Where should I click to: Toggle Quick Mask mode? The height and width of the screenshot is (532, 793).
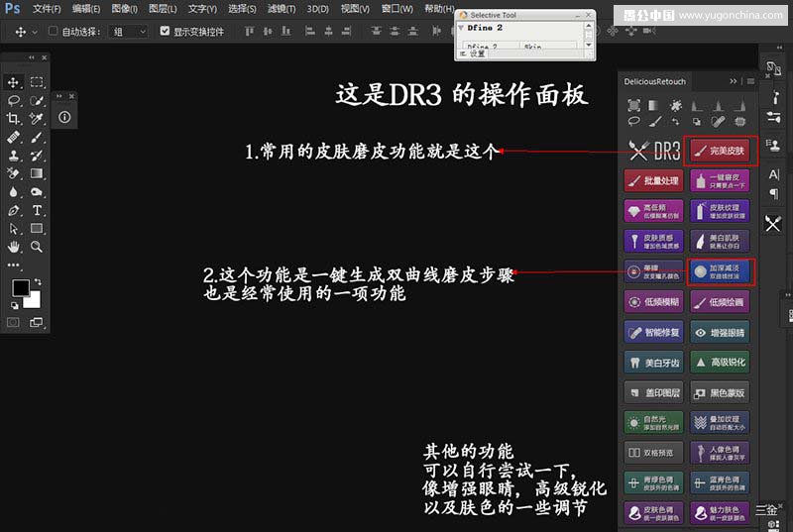pyautogui.click(x=13, y=322)
